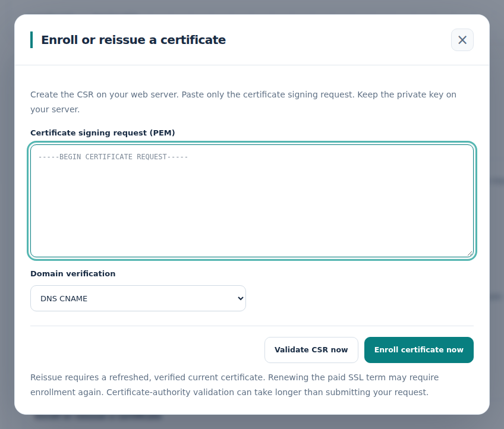504x429 pixels.
Task: Open the Domain verification dropdown
Action: (x=138, y=298)
